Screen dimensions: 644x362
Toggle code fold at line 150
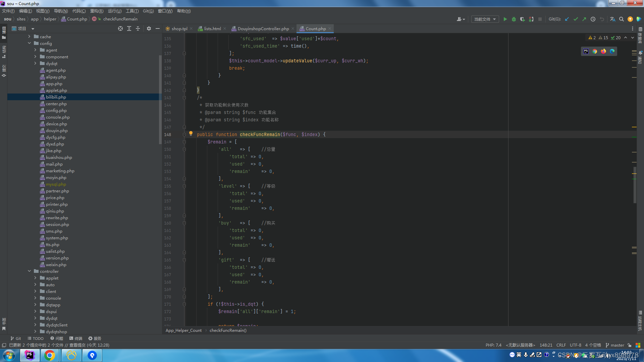coord(184,149)
